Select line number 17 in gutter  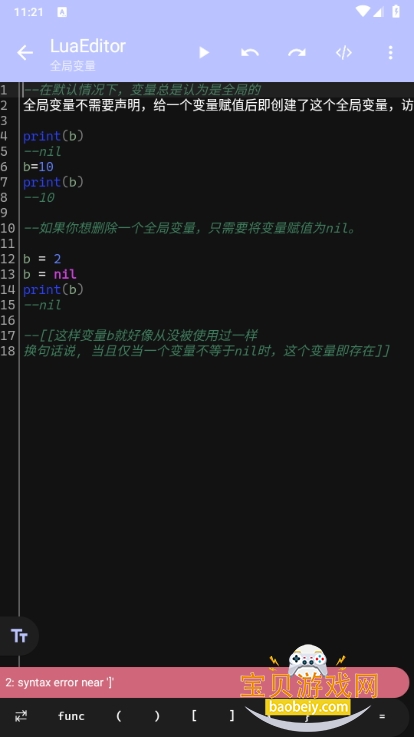coord(8,336)
